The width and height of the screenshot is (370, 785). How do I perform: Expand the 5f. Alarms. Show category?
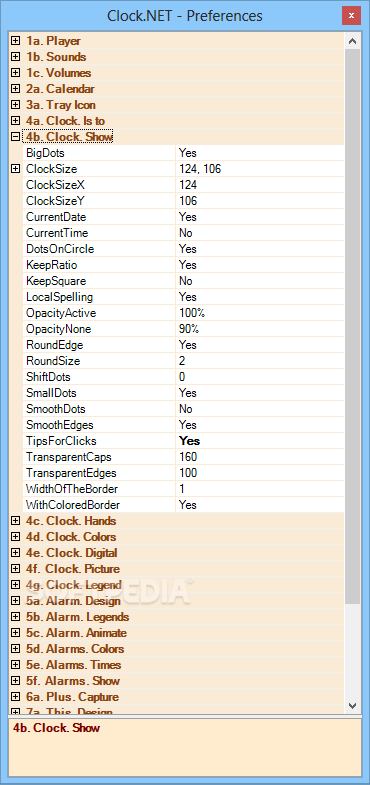(16, 681)
